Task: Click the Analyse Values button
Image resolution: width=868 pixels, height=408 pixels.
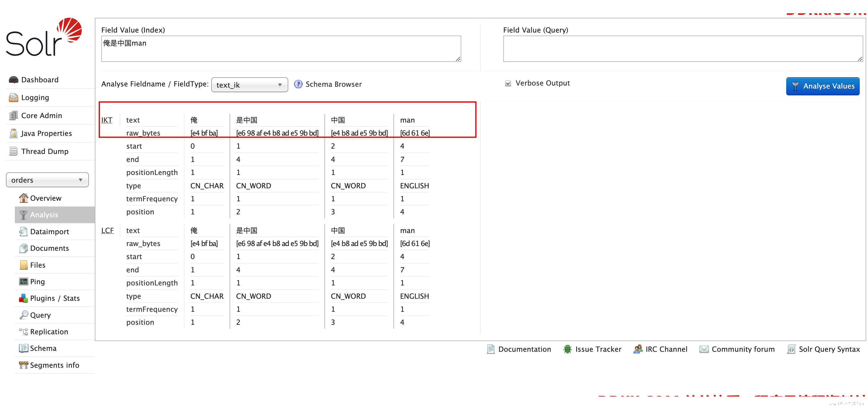Action: (822, 86)
